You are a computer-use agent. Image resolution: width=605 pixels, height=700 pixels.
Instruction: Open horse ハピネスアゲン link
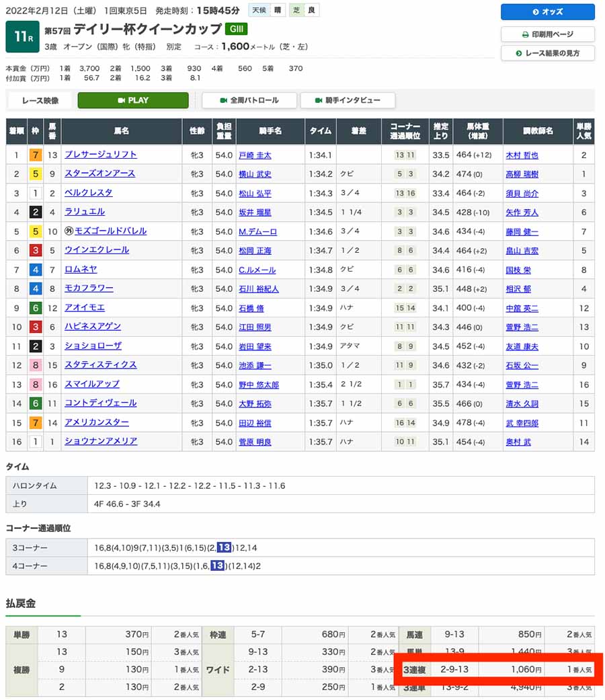tap(93, 326)
